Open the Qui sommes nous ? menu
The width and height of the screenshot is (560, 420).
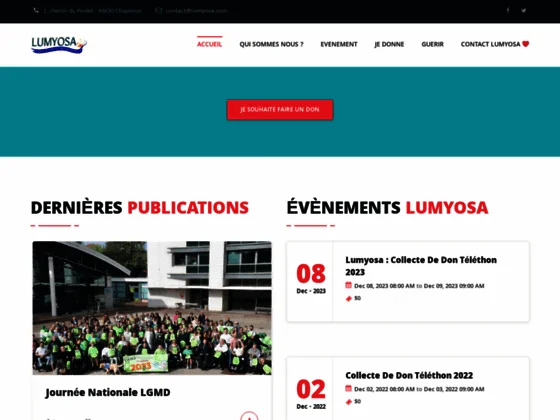click(x=271, y=44)
